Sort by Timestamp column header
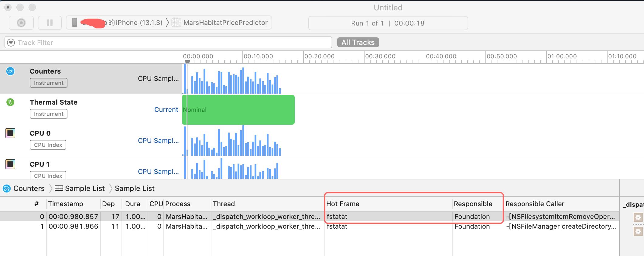Image resolution: width=644 pixels, height=256 pixels. pyautogui.click(x=65, y=204)
